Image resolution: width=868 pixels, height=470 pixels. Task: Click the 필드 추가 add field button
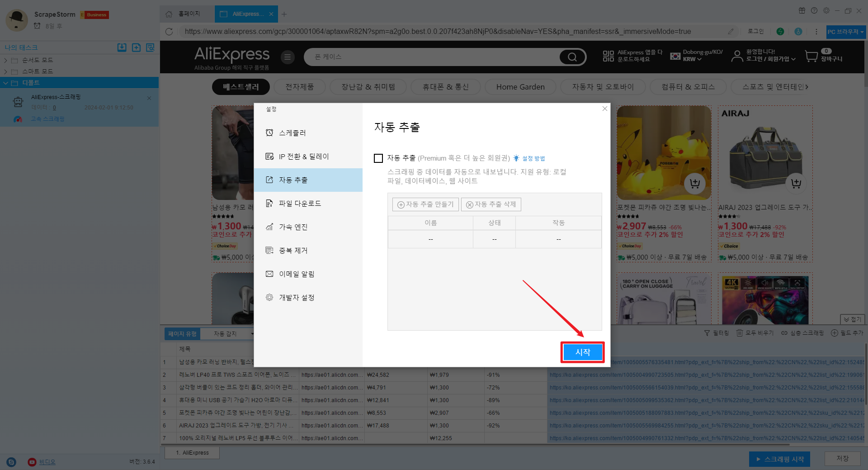pos(847,333)
